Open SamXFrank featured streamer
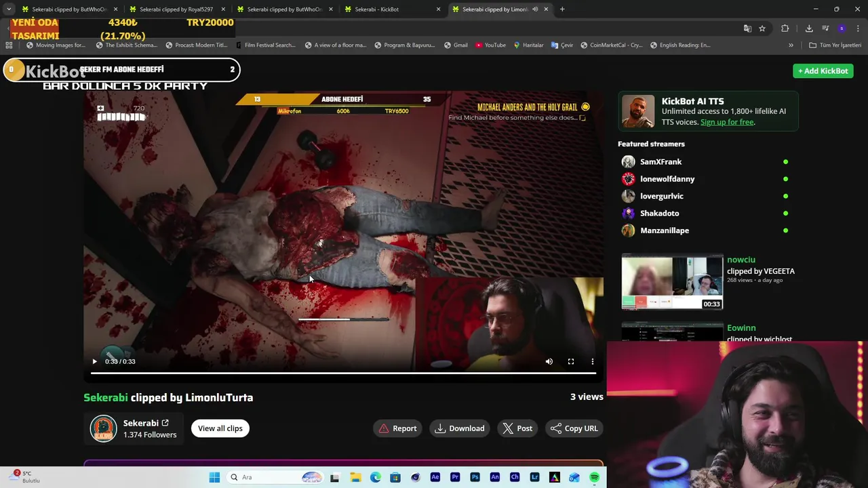Viewport: 868px width, 488px height. (x=661, y=161)
